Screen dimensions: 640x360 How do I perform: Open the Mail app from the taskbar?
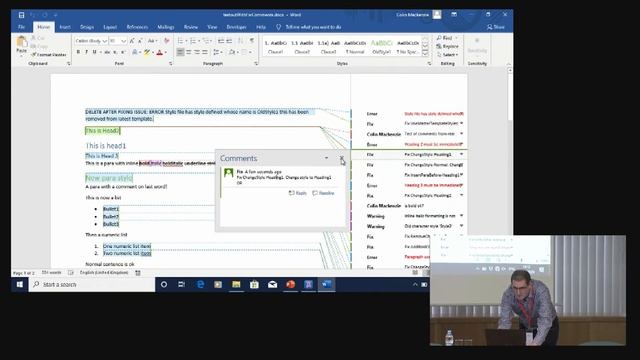272,284
